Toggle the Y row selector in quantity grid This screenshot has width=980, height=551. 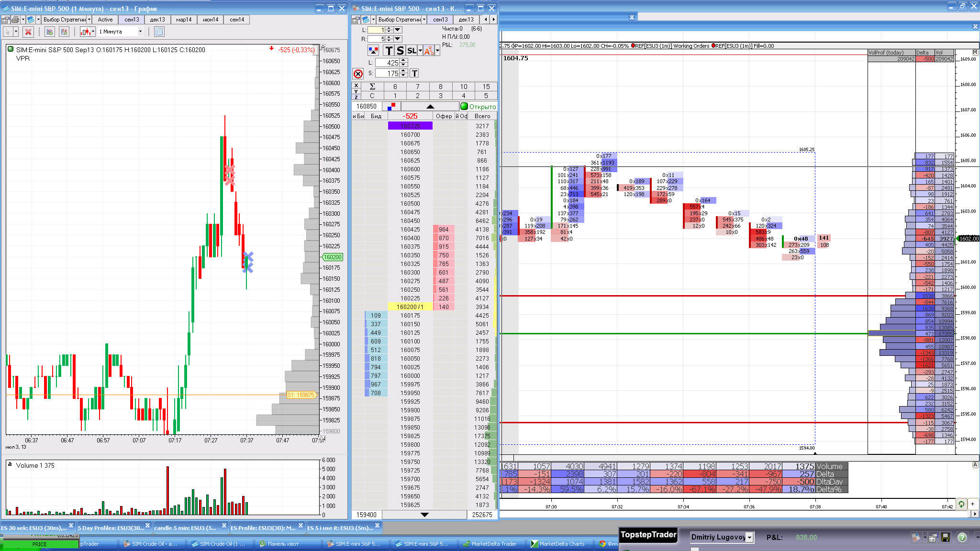[x=356, y=91]
